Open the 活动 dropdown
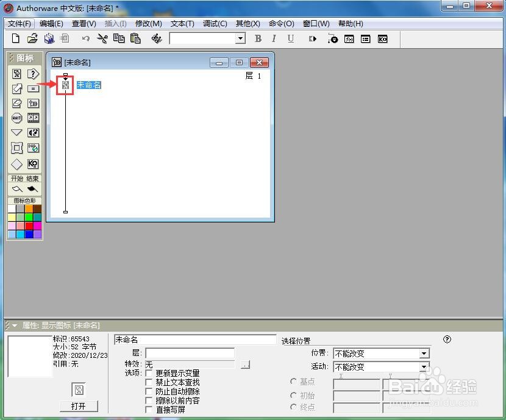506x420 pixels. click(x=424, y=367)
